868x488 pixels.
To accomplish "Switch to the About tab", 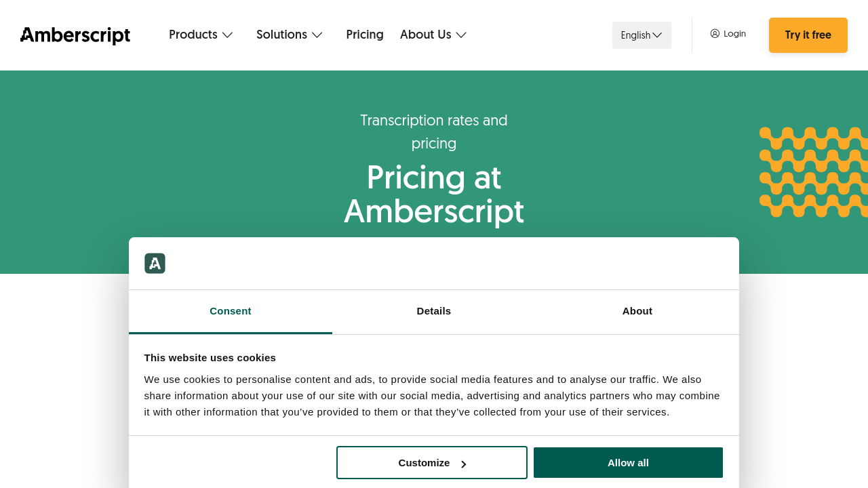I will [637, 310].
